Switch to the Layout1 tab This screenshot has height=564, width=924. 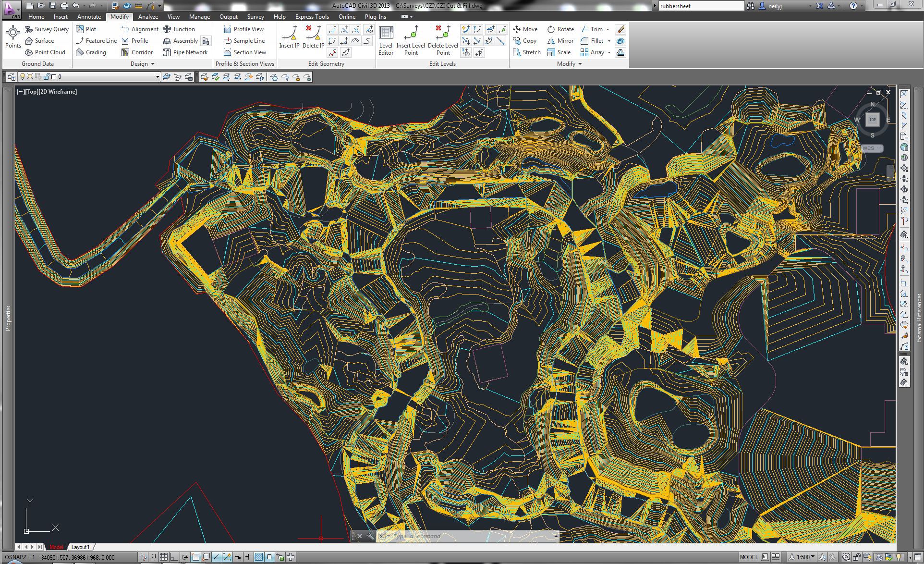81,547
